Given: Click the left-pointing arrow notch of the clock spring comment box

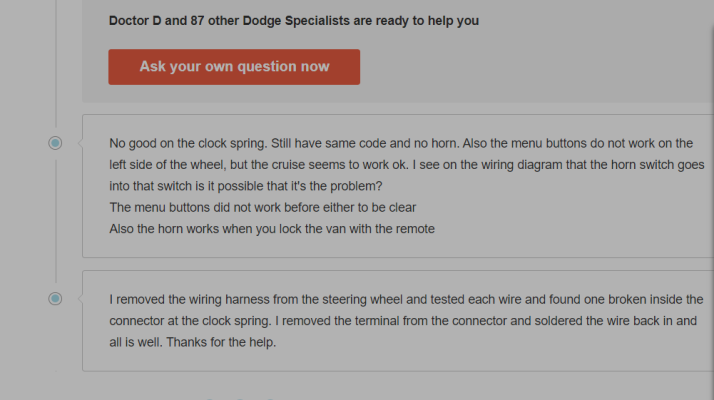Looking at the screenshot, I should point(80,143).
